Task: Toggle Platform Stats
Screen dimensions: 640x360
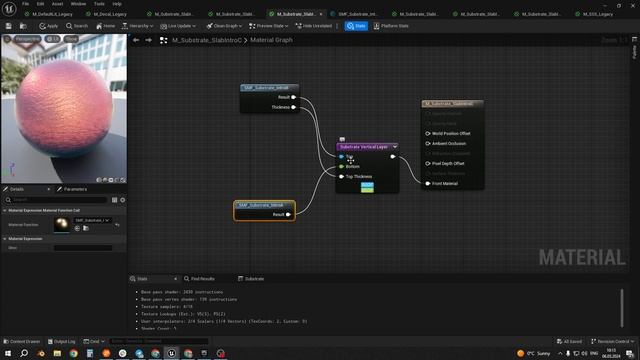Action: (x=391, y=26)
